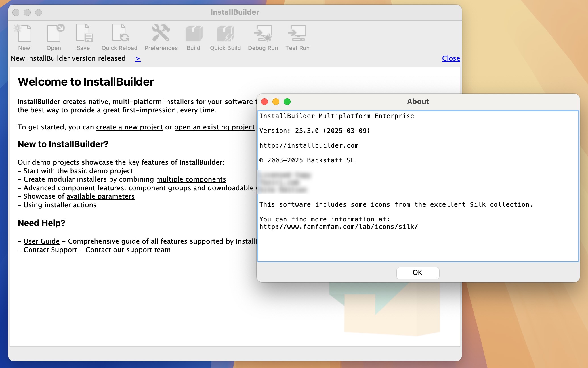Screen dimensions: 588x368
Task: Click OK in the About dialog
Action: point(418,273)
